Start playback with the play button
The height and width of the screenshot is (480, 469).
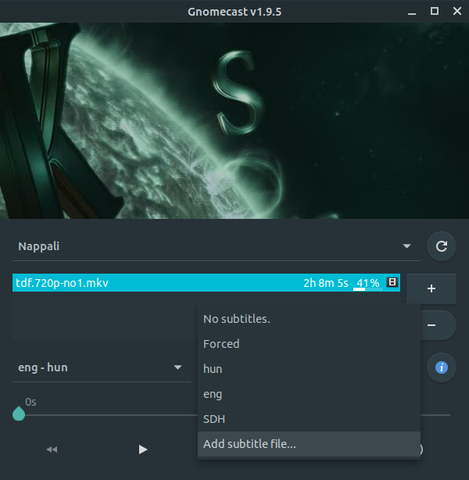tap(143, 450)
